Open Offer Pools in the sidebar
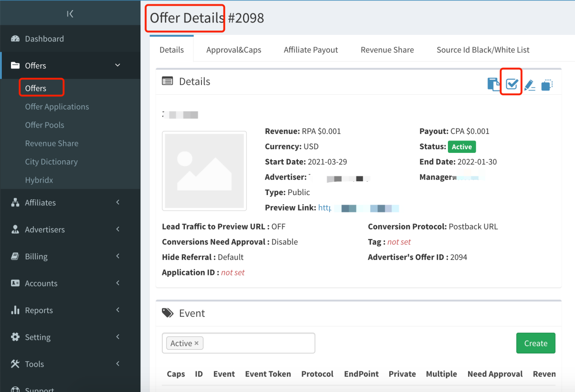Screen dimensions: 575x392 coord(45,125)
